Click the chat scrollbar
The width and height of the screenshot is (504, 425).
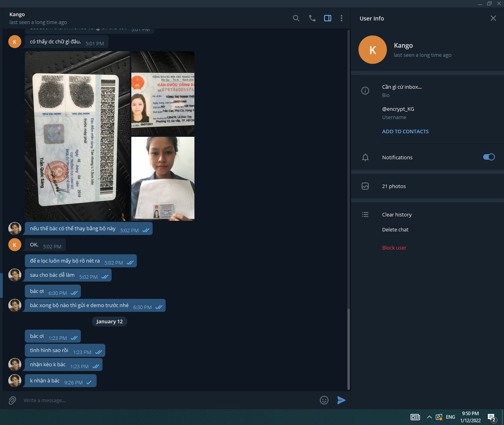(x=348, y=349)
